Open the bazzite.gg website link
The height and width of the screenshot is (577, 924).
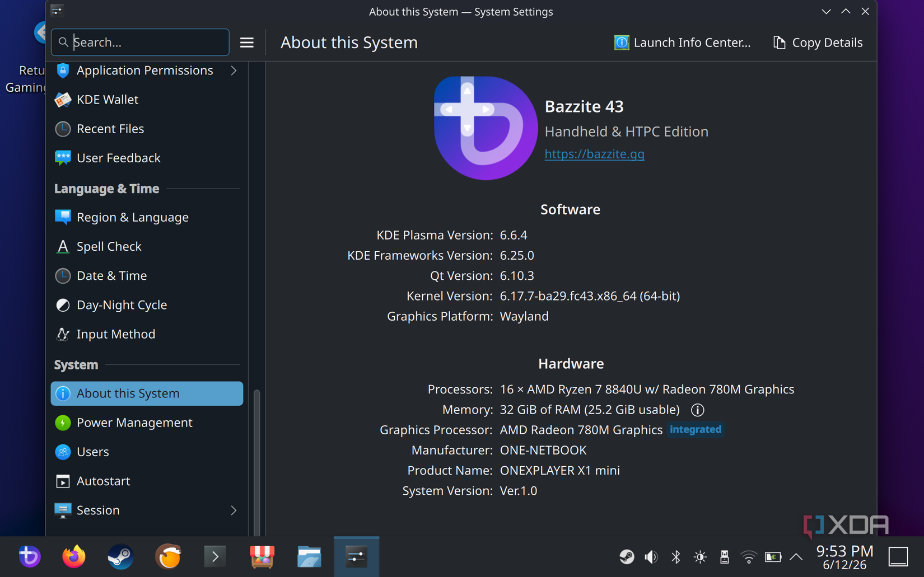coord(594,154)
